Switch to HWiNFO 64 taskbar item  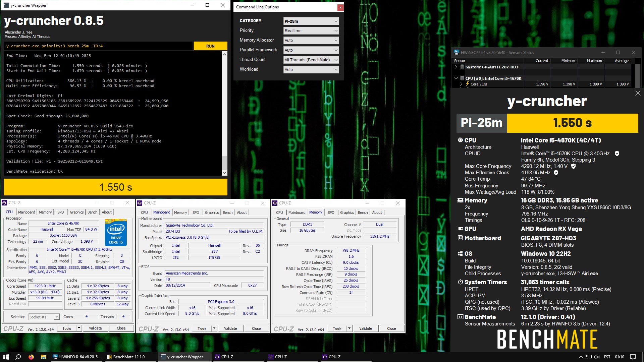click(x=77, y=357)
